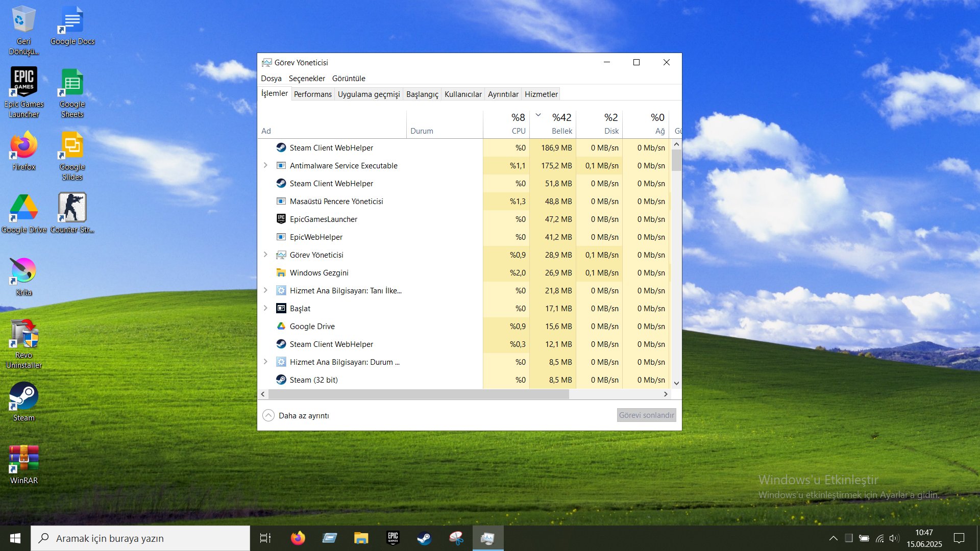Open Firefox from the taskbar
980x551 pixels.
pos(298,538)
